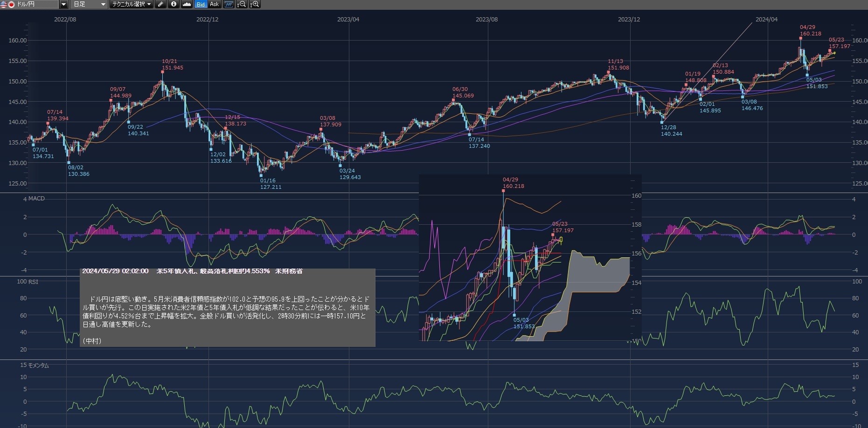Image resolution: width=868 pixels, height=428 pixels.
Task: Click the info icon in toolbar
Action: click(x=174, y=4)
